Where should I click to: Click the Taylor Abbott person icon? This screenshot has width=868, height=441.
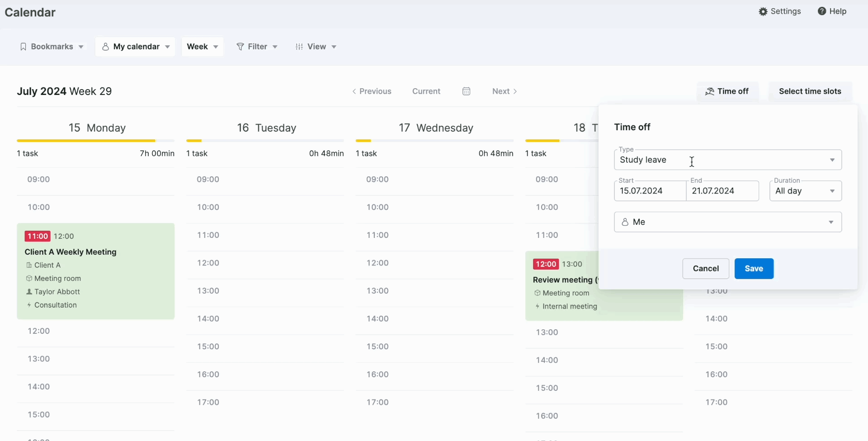click(x=29, y=292)
